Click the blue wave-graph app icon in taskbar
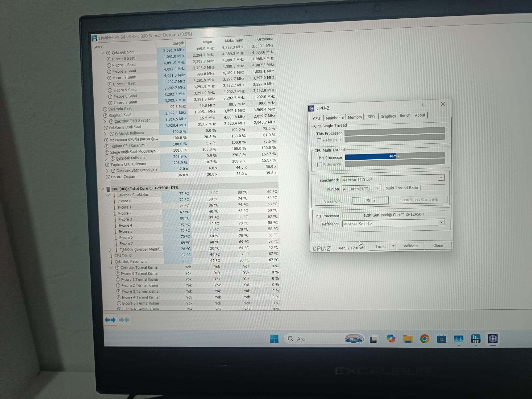532x399 pixels. [x=459, y=339]
